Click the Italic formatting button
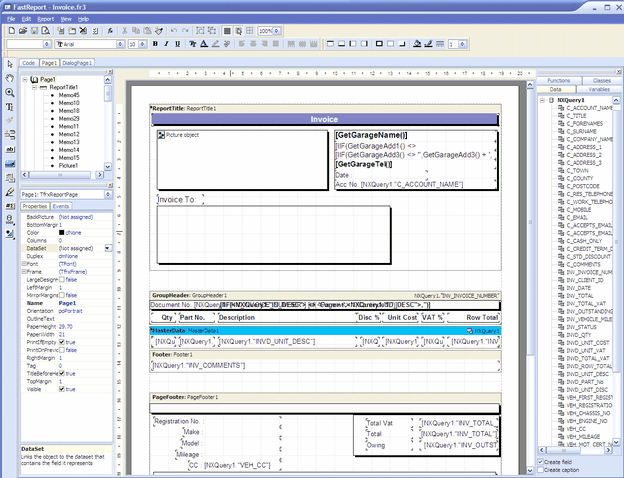The image size is (624, 478). (x=166, y=44)
